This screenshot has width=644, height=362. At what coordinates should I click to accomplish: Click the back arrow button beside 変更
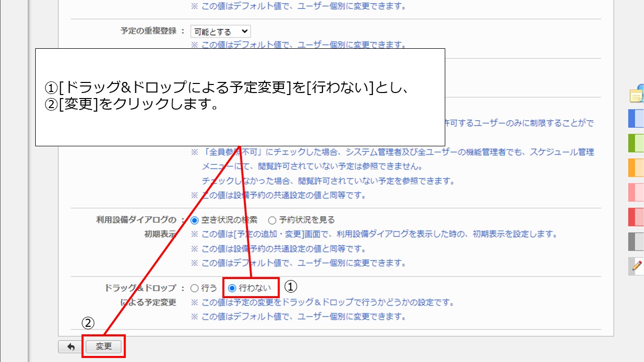pos(70,347)
